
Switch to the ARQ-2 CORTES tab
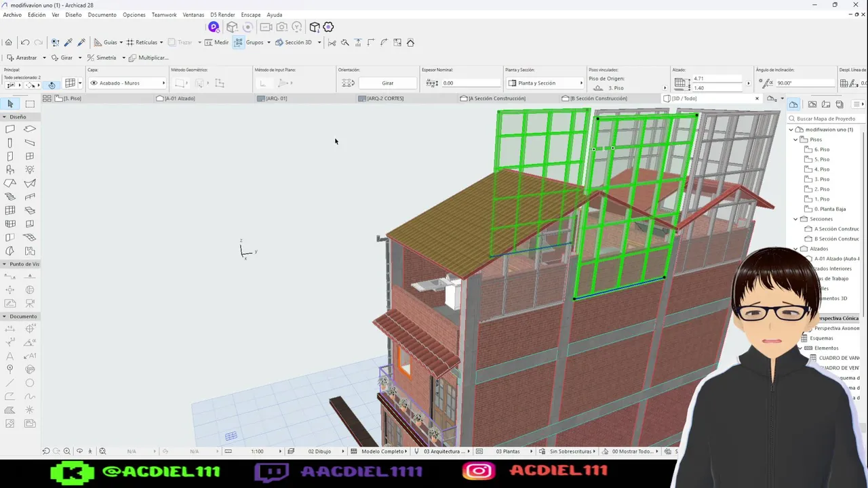coord(385,98)
